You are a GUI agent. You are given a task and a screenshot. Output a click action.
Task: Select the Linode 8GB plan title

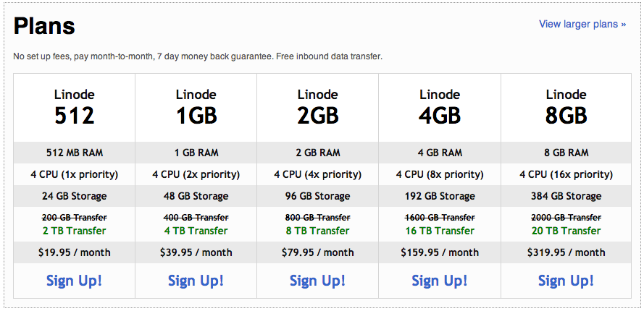pyautogui.click(x=565, y=107)
